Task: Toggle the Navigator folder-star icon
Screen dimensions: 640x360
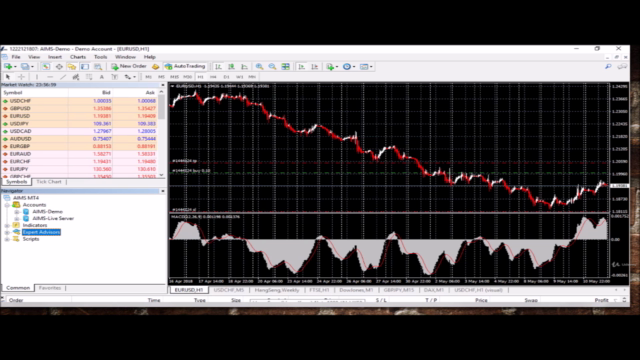Action: 72,67
